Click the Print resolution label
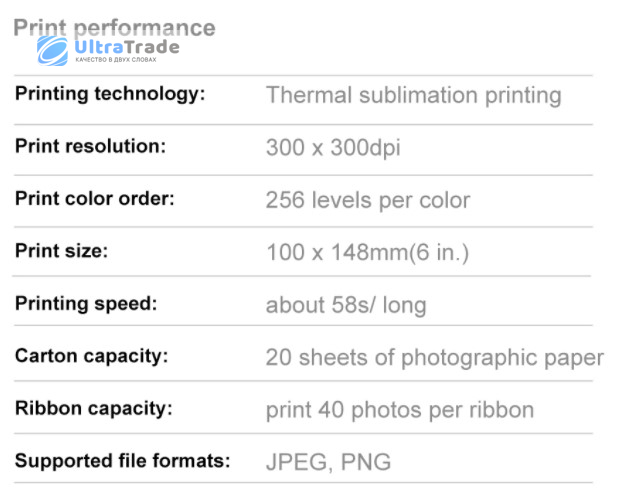The width and height of the screenshot is (636, 494). point(90,146)
